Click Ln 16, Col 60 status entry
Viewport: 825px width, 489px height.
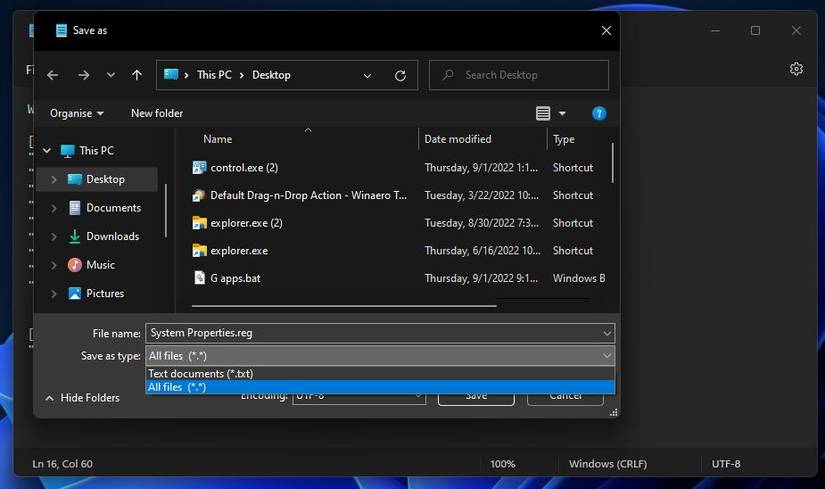point(62,464)
